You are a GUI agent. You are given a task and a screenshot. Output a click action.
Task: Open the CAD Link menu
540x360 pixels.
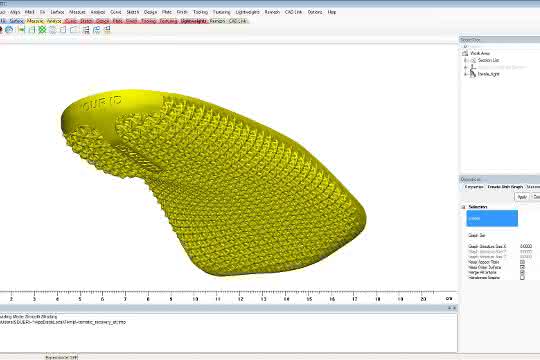[x=293, y=12]
